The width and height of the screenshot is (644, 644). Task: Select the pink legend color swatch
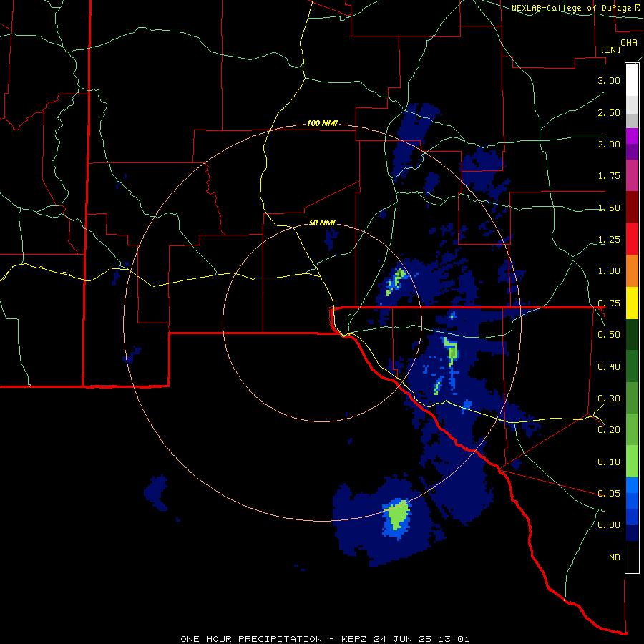(632, 176)
